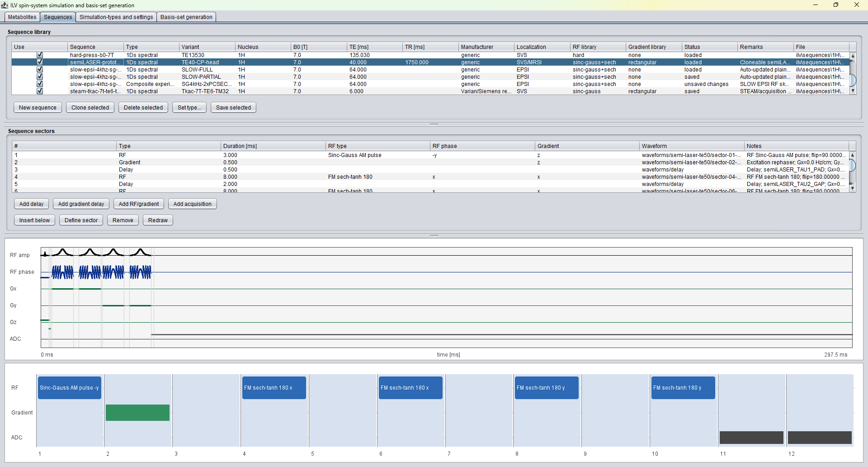Click Add RF/gradient button

[139, 204]
